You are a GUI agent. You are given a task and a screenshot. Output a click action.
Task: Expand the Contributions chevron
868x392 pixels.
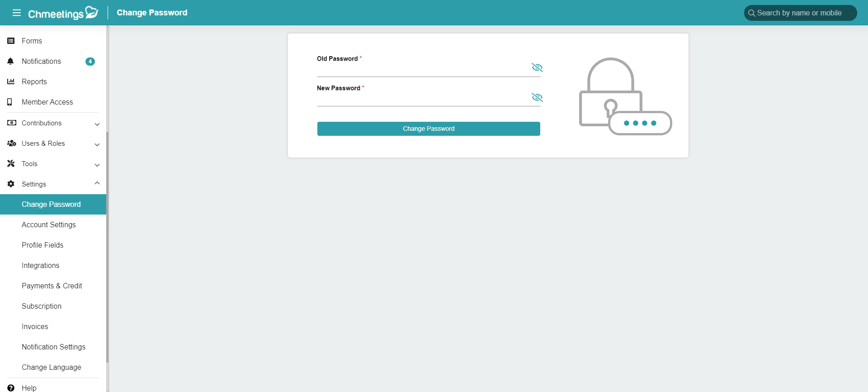click(97, 124)
